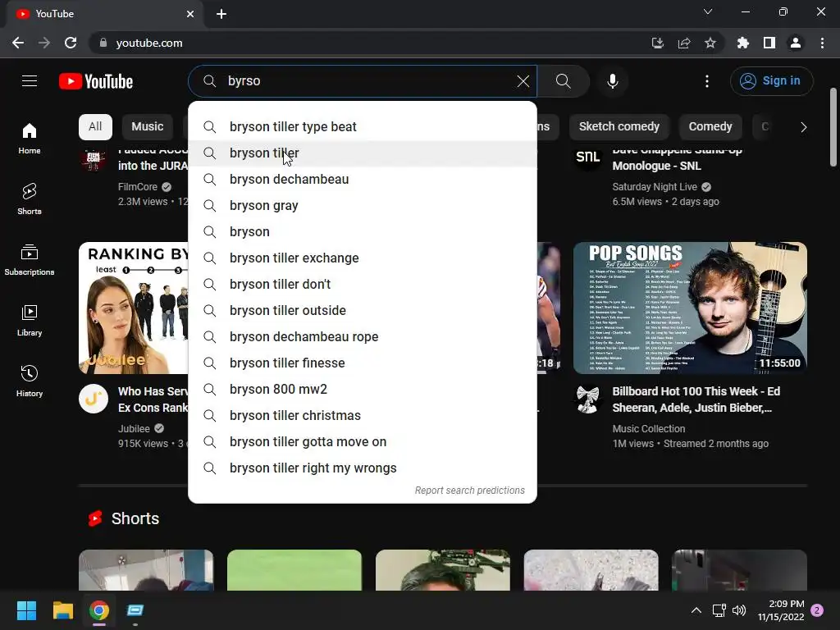
Task: Open the YouTube settings three-dot menu
Action: [x=707, y=81]
